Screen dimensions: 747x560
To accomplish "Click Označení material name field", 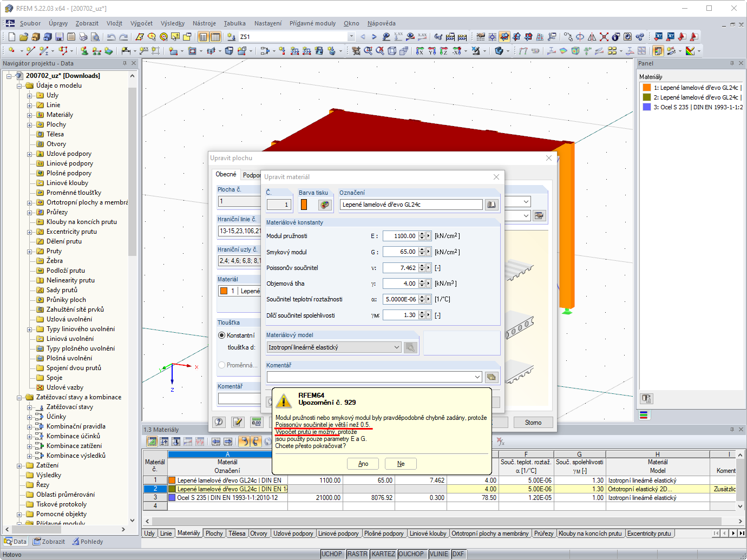I will (x=411, y=205).
